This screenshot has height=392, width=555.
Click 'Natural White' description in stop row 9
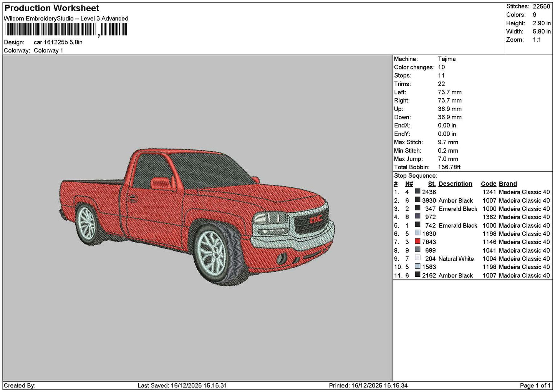456,259
